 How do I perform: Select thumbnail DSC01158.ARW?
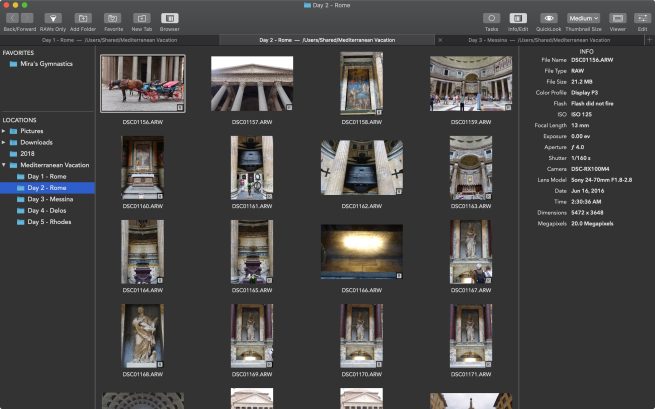(x=362, y=84)
